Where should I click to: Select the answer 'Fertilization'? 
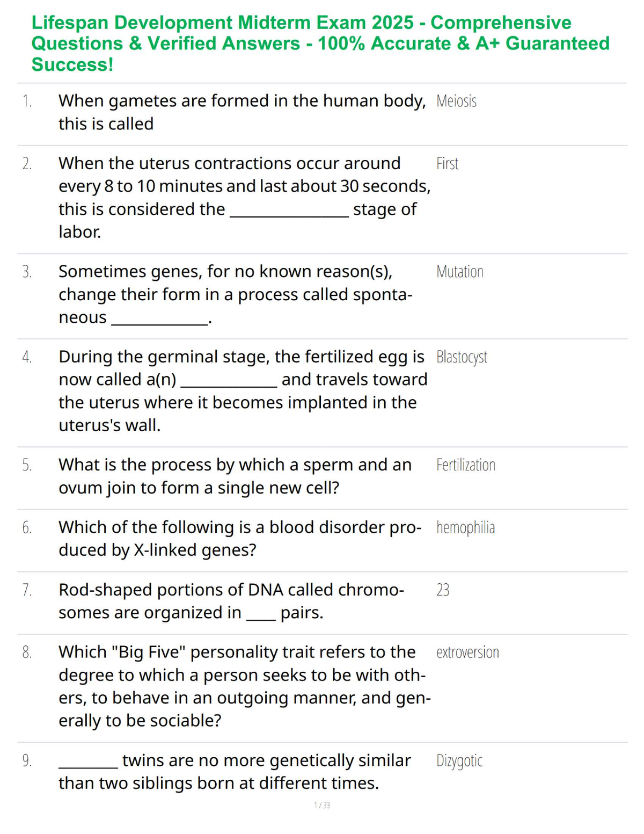point(466,465)
